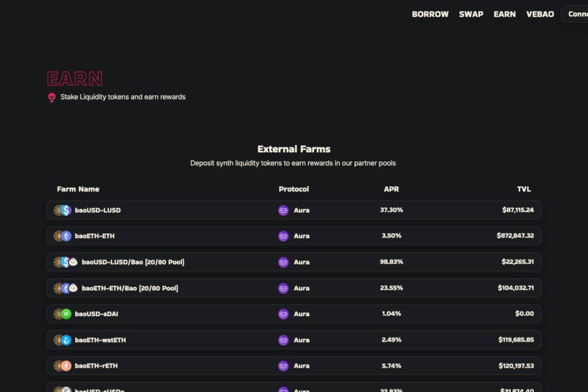The height and width of the screenshot is (392, 588).
Task: Click the APR column header
Action: click(x=391, y=189)
